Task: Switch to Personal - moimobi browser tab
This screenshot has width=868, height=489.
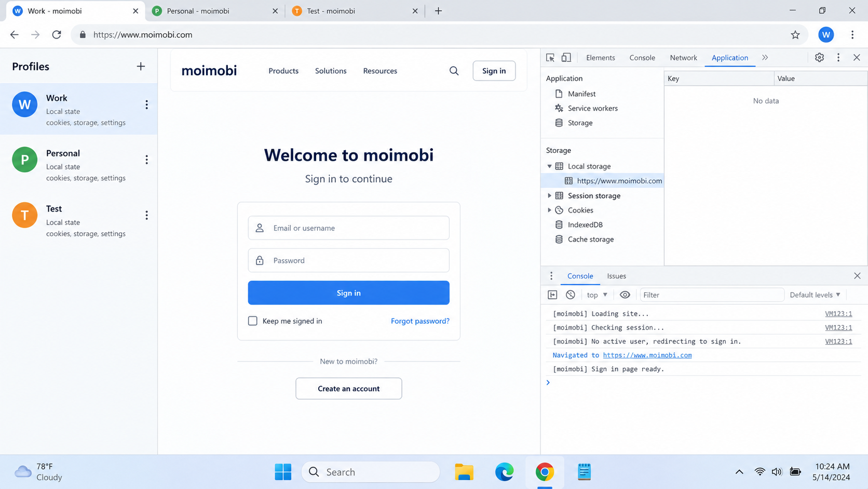Action: click(215, 11)
